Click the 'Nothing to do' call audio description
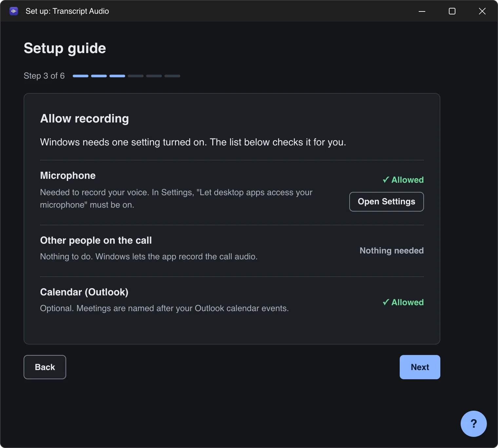The width and height of the screenshot is (498, 448). click(149, 256)
